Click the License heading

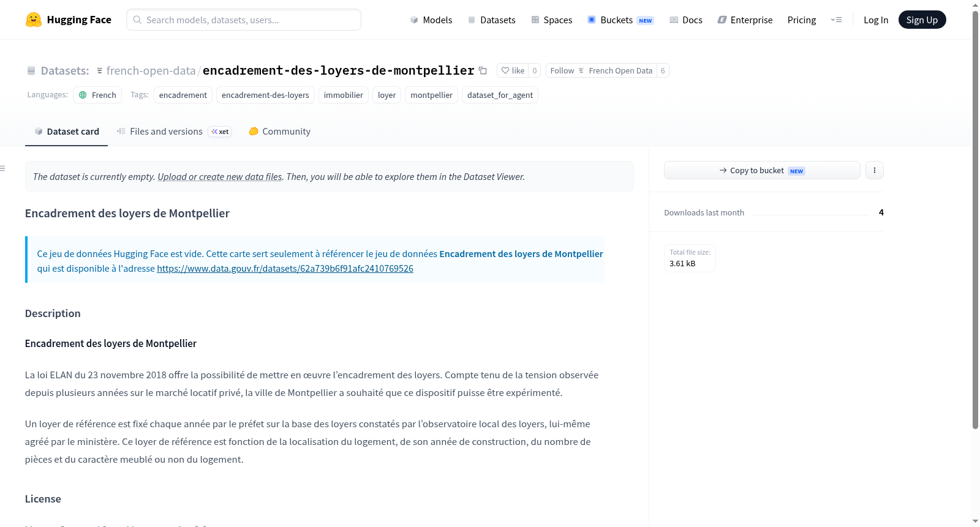pos(43,499)
